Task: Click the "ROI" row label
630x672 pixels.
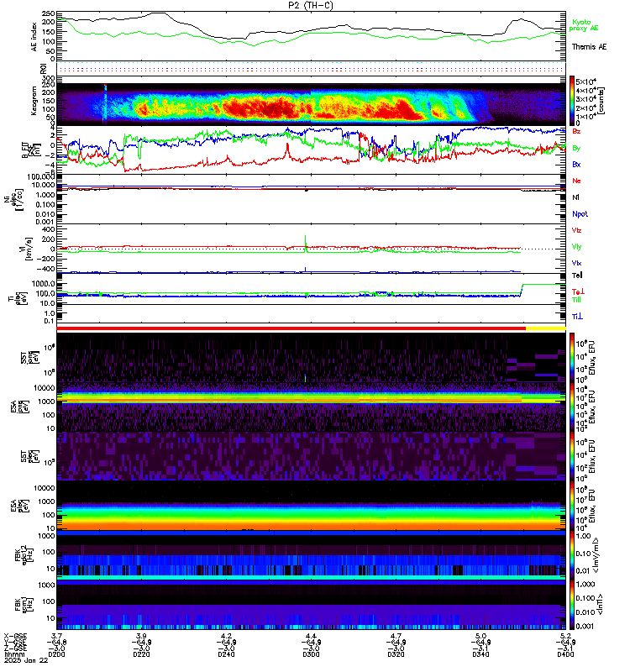Action: click(x=43, y=68)
